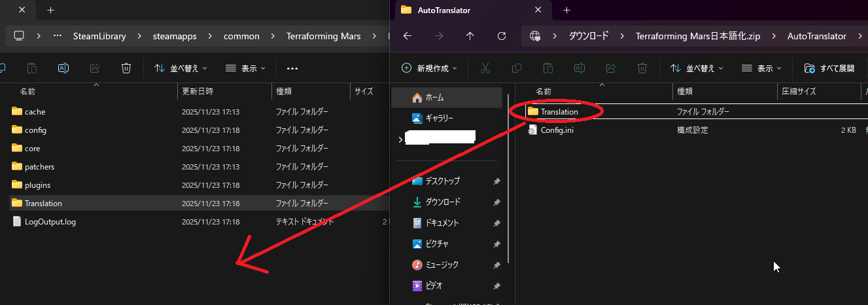Open new tab in AutoTranslator window
Screen dimensions: 868x305
pos(566,10)
